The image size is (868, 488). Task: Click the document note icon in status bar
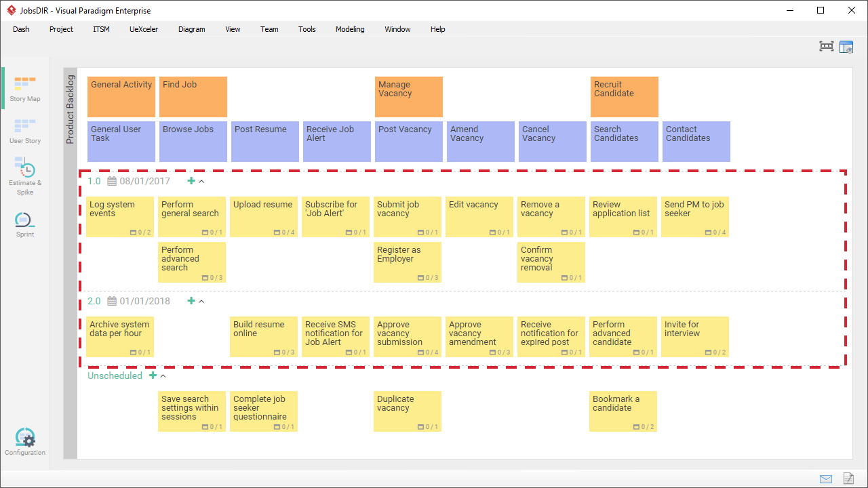[848, 479]
